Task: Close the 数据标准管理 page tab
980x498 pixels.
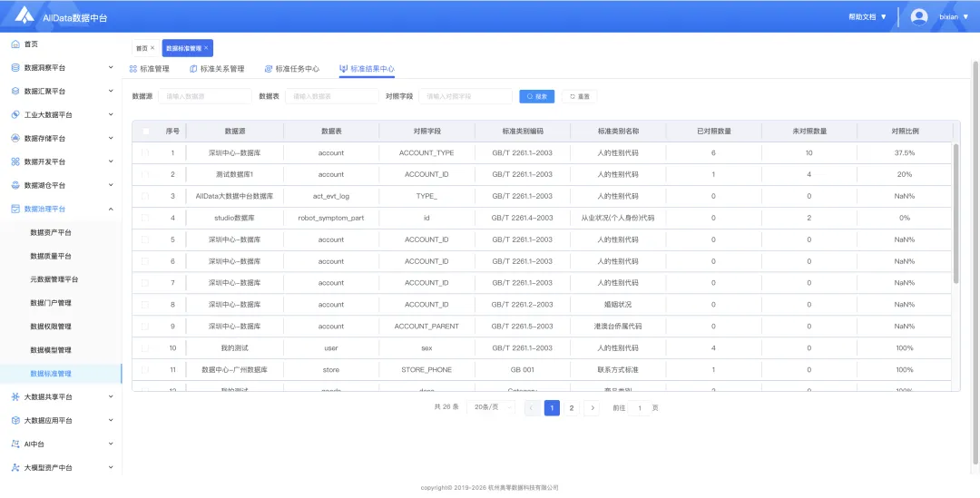Action: (206, 48)
